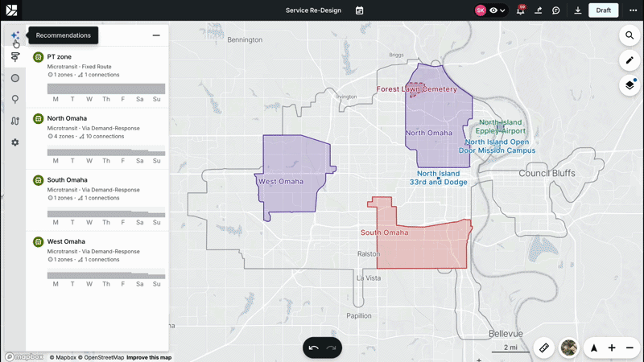The height and width of the screenshot is (362, 644).
Task: Toggle the eye view mode icon
Action: click(493, 10)
